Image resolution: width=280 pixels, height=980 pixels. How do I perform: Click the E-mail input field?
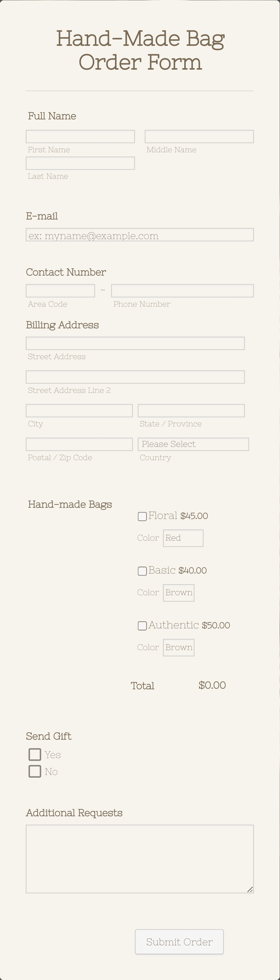tap(140, 235)
